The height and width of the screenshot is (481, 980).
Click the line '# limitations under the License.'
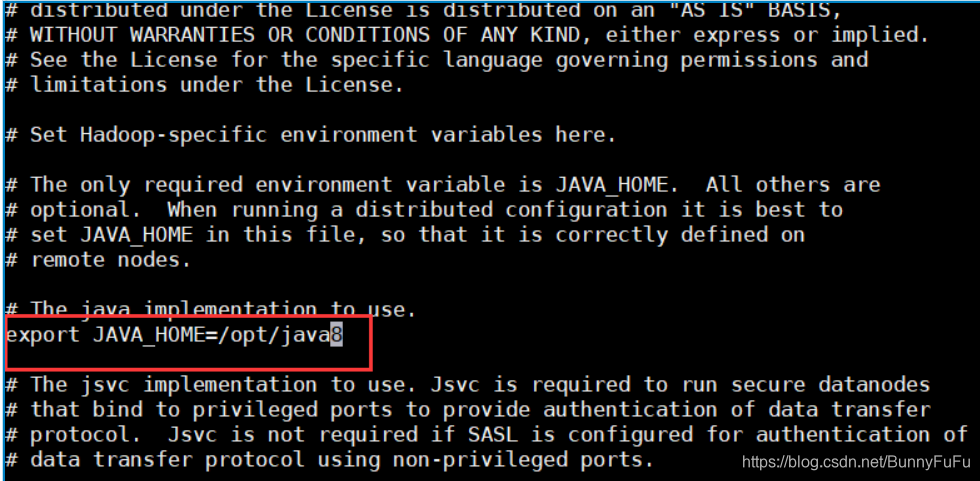tap(204, 84)
